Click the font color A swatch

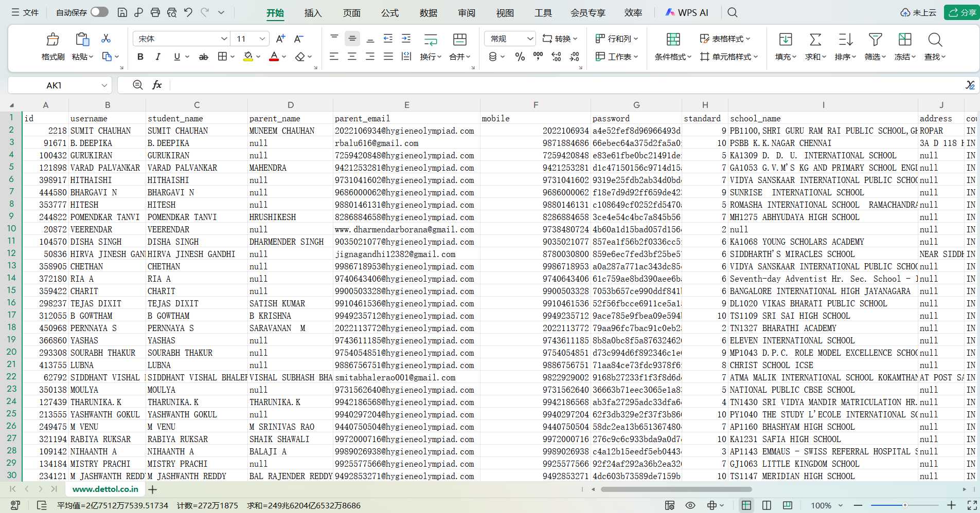274,57
